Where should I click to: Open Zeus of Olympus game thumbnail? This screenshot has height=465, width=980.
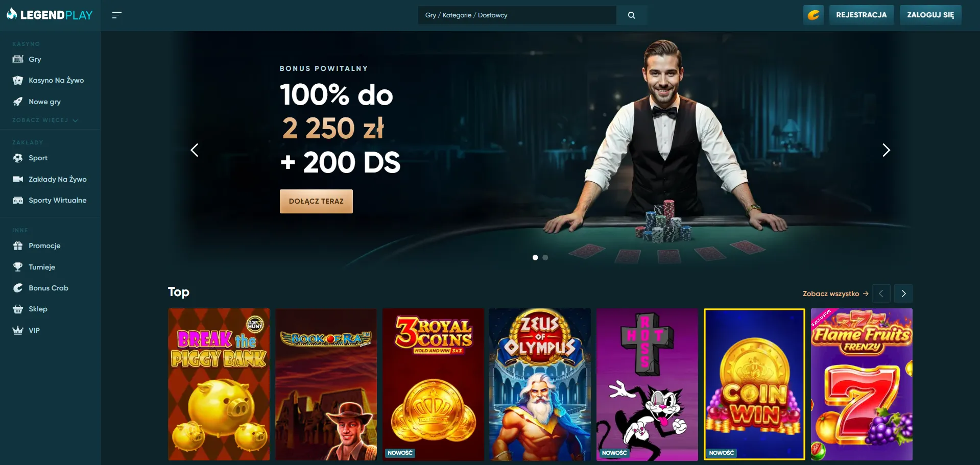click(540, 384)
